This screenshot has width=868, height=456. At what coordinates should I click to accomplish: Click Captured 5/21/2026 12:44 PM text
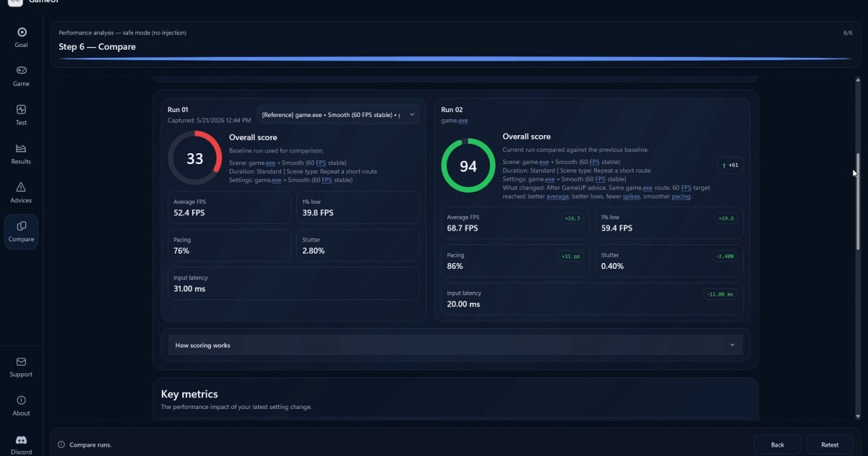210,120
